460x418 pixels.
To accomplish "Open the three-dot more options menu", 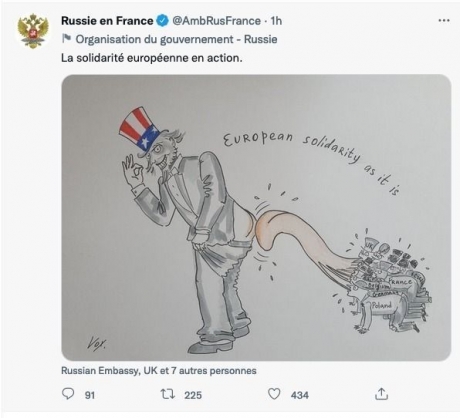I will point(444,21).
